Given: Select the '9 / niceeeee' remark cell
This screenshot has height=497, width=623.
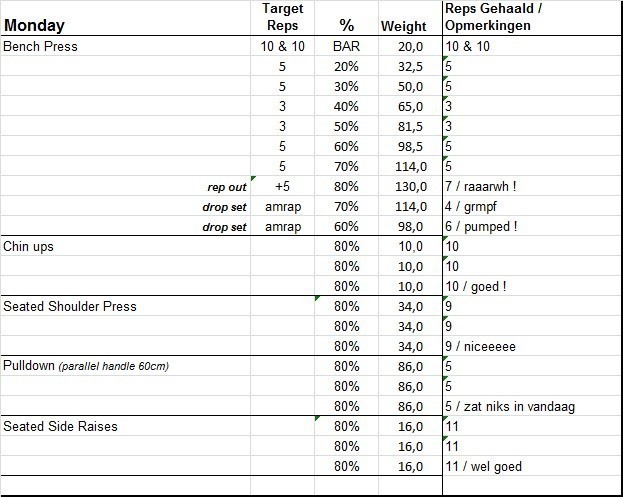Looking at the screenshot, I should tap(480, 346).
